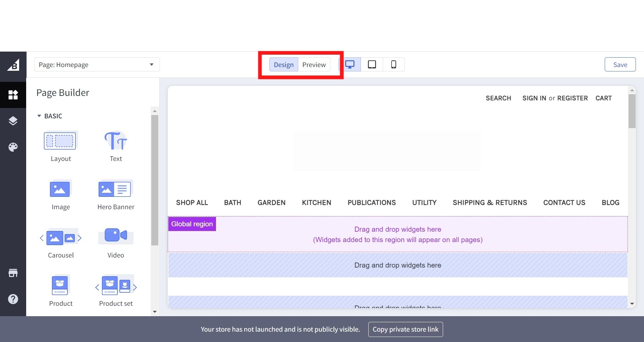Toggle tablet viewport view
This screenshot has height=342, width=644.
click(x=372, y=64)
